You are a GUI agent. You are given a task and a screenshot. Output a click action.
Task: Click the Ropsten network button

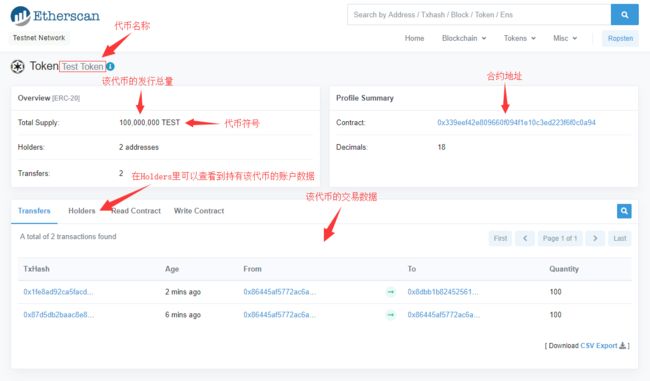click(620, 38)
